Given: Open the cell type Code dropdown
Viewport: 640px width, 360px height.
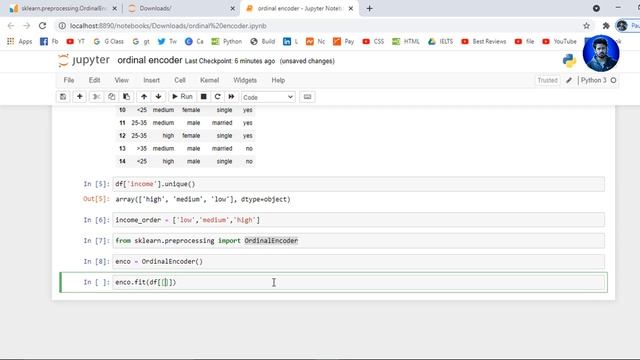Looking at the screenshot, I should click(x=268, y=97).
